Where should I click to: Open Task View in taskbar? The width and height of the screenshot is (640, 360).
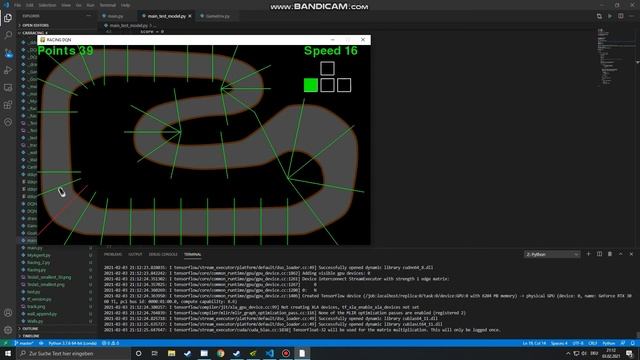pyautogui.click(x=155, y=353)
